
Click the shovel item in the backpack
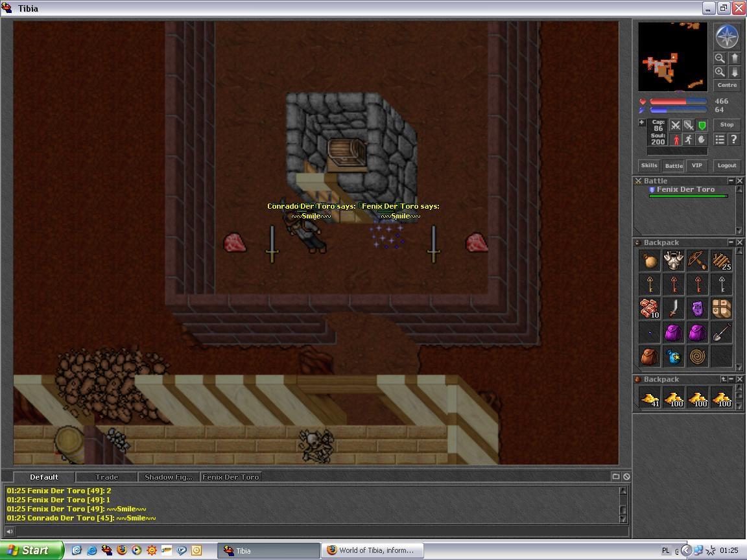(x=721, y=332)
